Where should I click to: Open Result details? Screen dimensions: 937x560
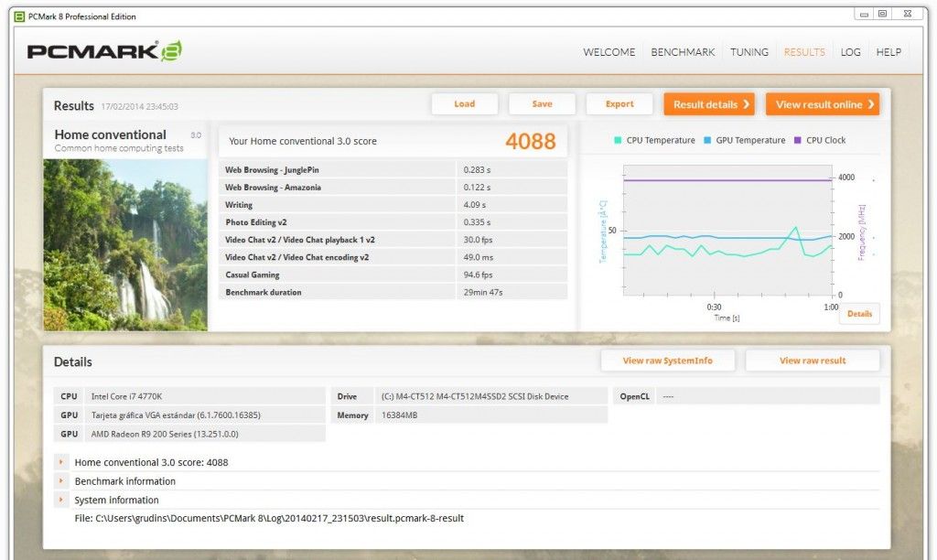[x=709, y=104]
